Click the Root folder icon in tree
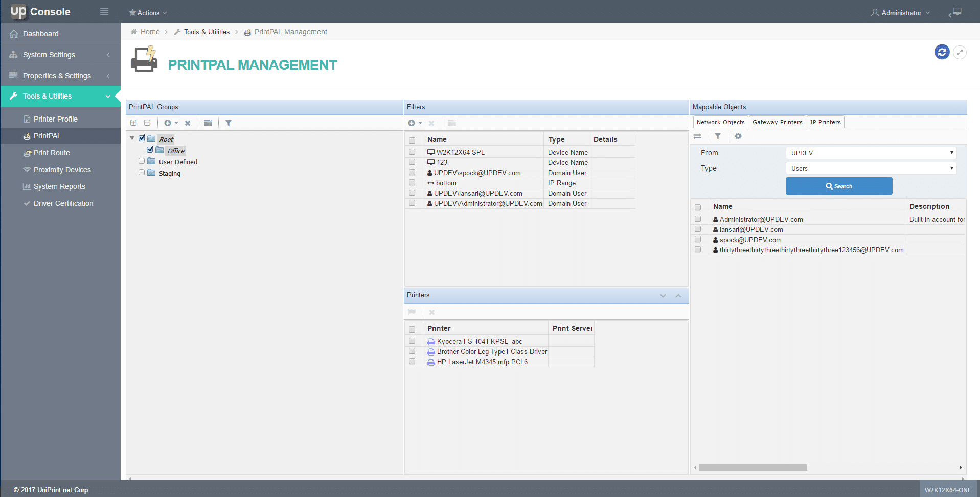 pos(151,138)
